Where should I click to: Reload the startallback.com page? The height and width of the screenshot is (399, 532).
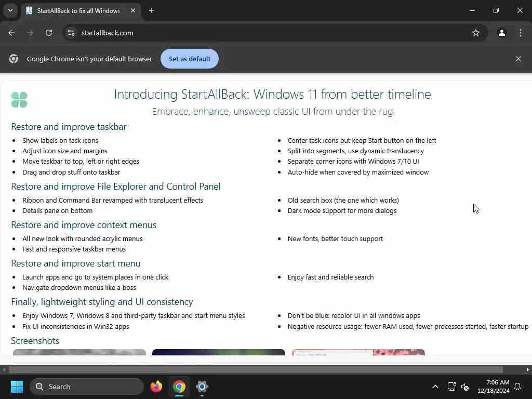tap(49, 33)
